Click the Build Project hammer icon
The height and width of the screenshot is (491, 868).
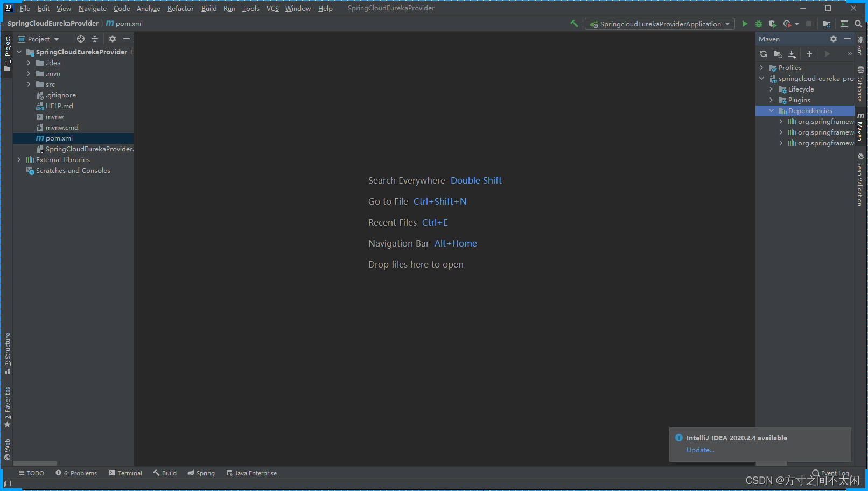[574, 24]
